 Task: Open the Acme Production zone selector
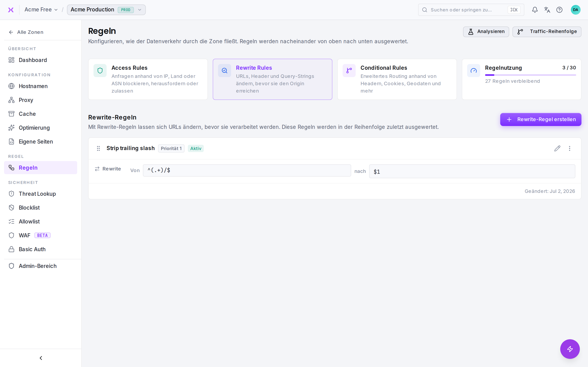[x=106, y=10]
